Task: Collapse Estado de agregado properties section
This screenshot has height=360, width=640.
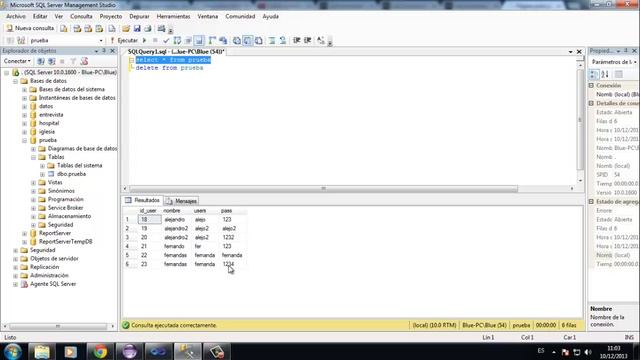Action: [x=591, y=202]
